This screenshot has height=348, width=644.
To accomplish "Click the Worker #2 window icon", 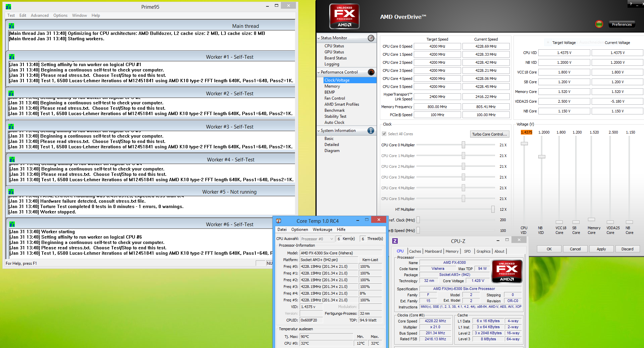I will [x=11, y=93].
